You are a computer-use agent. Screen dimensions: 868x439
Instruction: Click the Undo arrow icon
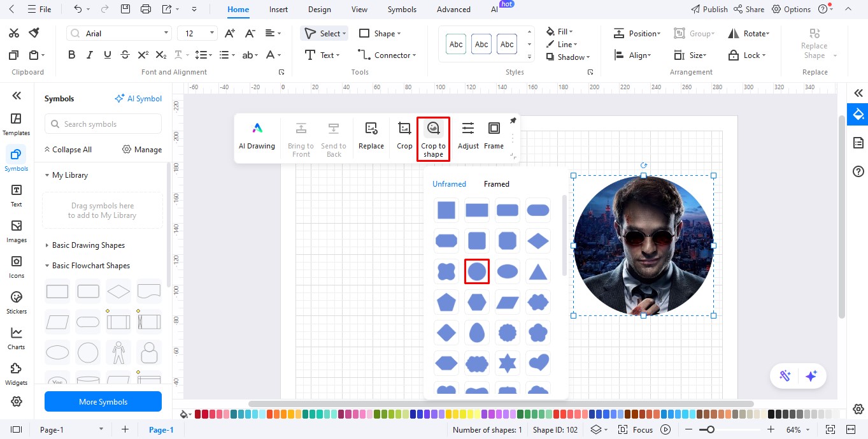[78, 9]
